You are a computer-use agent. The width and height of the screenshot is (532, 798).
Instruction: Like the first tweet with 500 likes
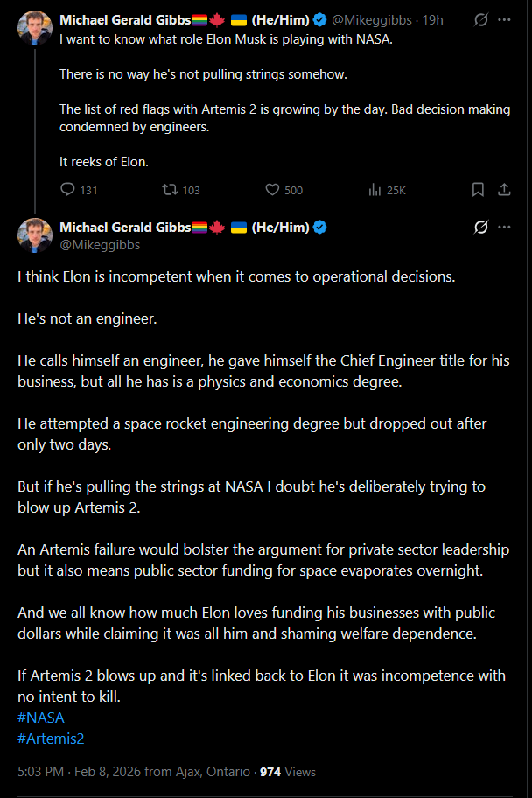tap(272, 190)
